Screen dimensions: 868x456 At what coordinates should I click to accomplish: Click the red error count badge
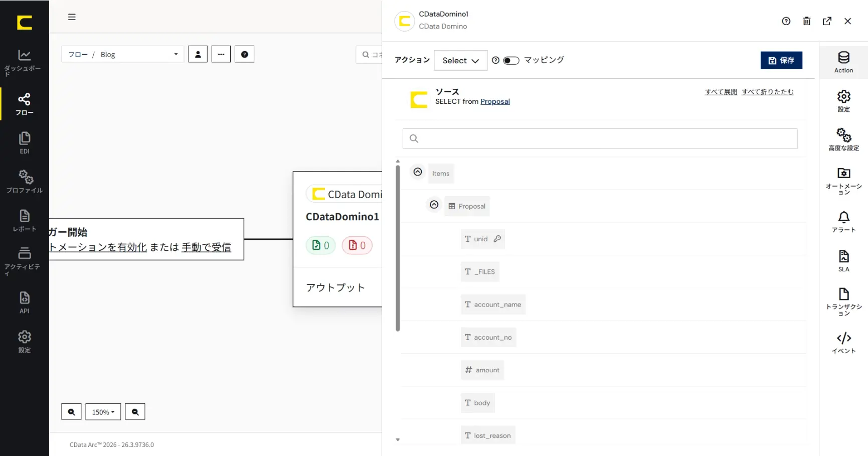[357, 245]
